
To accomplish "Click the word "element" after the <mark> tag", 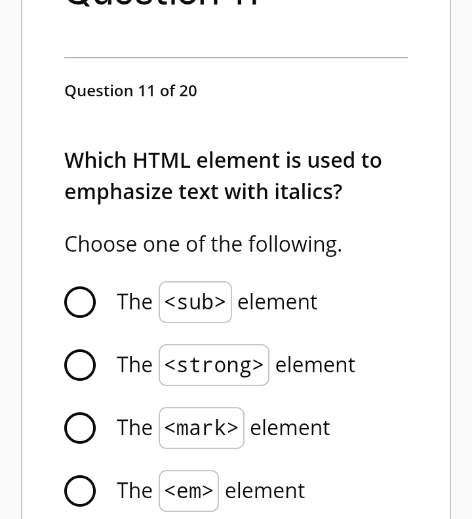I will [290, 428].
